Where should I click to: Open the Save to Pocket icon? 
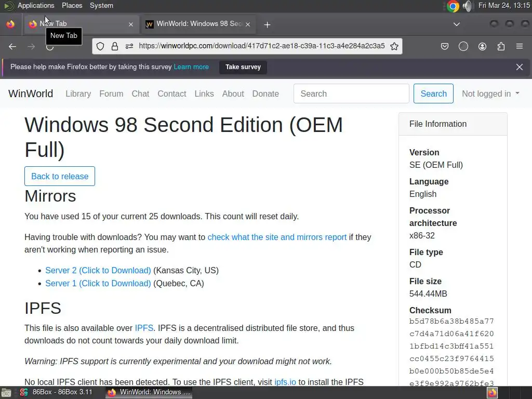445,46
